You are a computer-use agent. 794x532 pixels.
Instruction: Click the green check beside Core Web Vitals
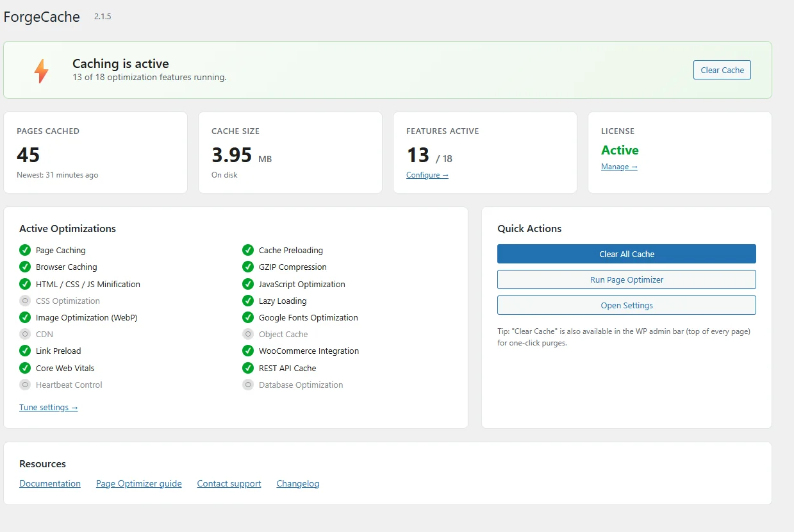coord(25,368)
